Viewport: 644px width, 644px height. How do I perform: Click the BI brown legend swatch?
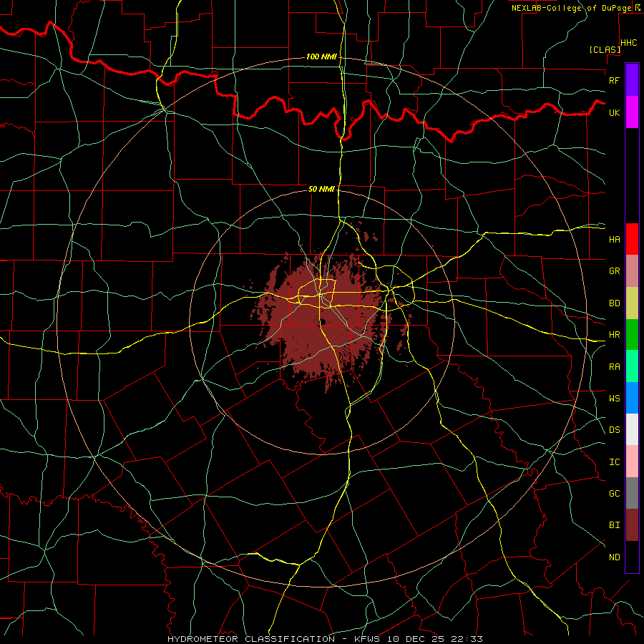632,525
